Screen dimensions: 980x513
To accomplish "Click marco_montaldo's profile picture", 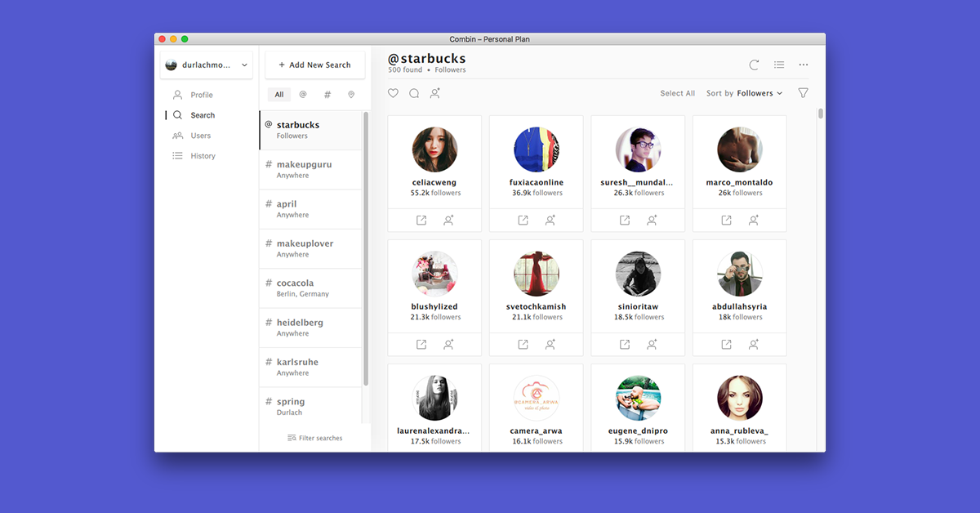I will (x=740, y=149).
